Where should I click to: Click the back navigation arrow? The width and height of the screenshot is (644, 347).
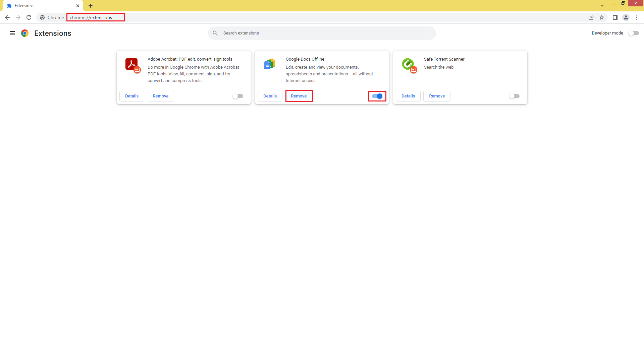(x=7, y=17)
